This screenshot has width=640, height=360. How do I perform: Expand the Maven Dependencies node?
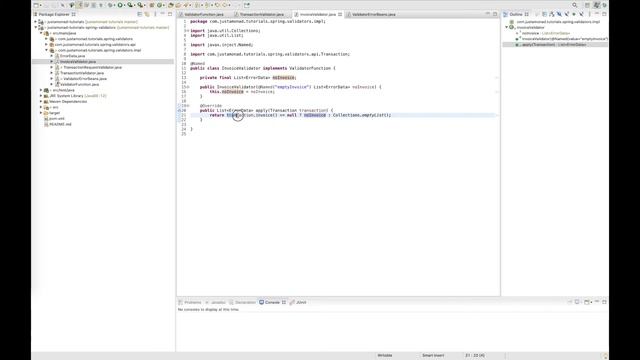(41, 101)
